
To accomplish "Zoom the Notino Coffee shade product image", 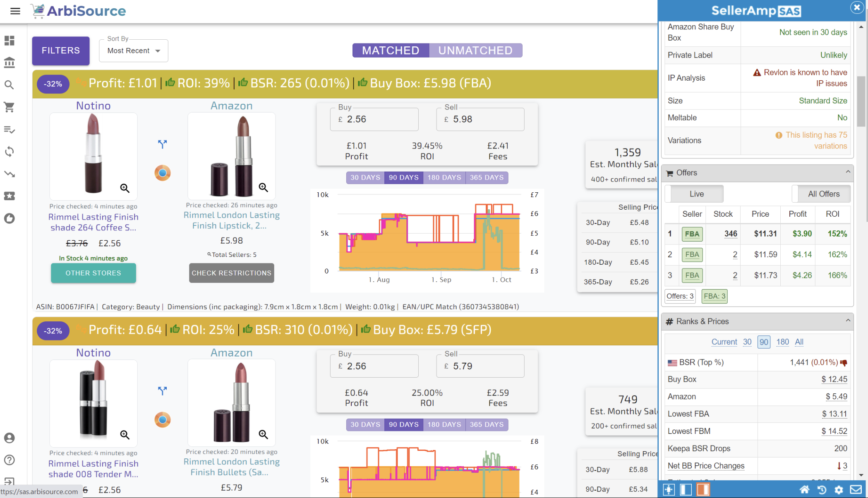I will (x=125, y=188).
